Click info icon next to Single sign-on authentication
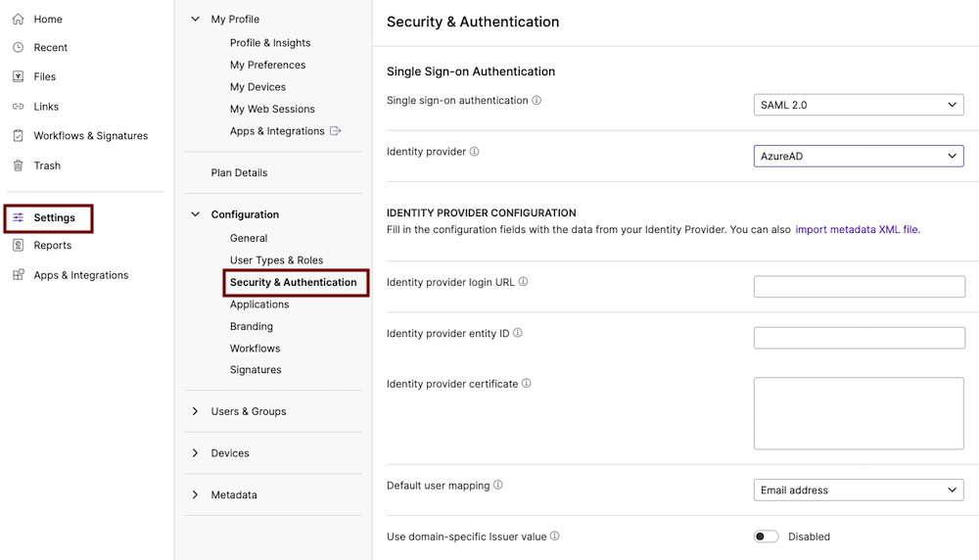 coord(536,100)
